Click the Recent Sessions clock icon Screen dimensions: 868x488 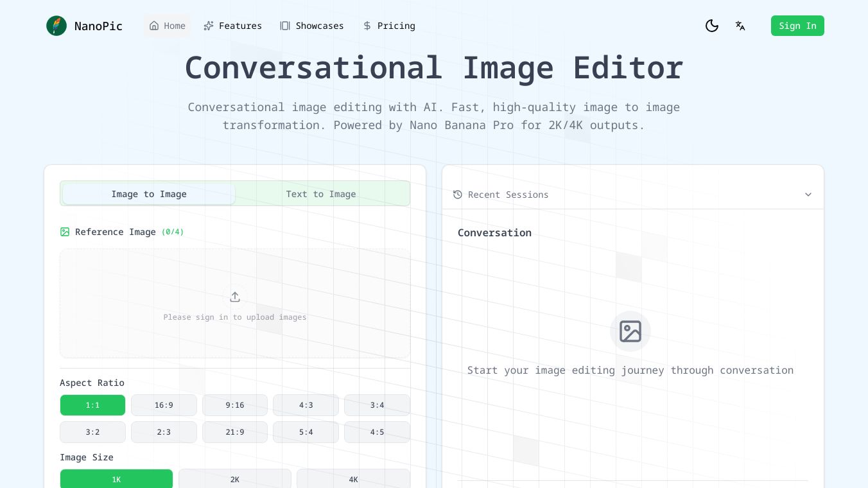(x=458, y=195)
